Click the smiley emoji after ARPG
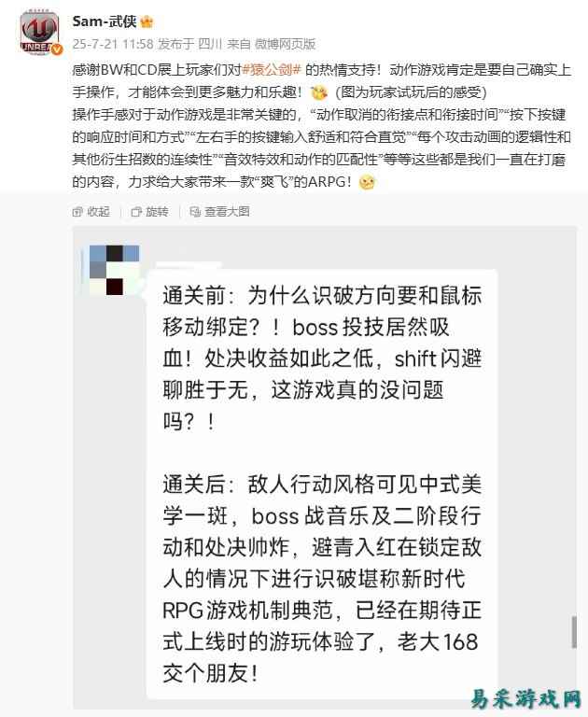The width and height of the screenshot is (588, 717). [x=367, y=182]
